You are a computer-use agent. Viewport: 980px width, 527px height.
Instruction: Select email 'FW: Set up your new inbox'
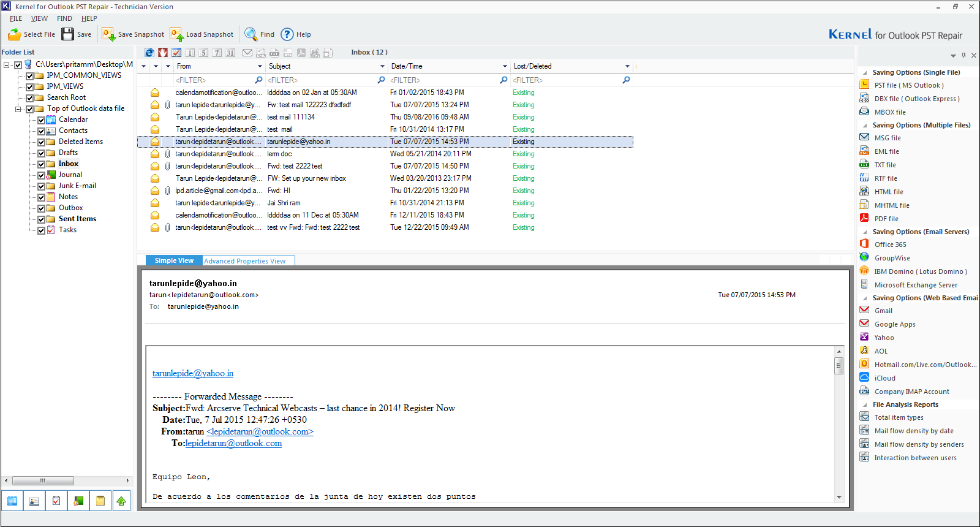(x=385, y=178)
